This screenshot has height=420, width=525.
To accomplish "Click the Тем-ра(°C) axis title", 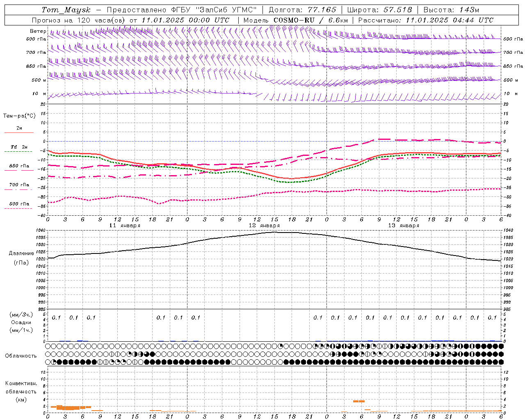I will [x=19, y=116].
